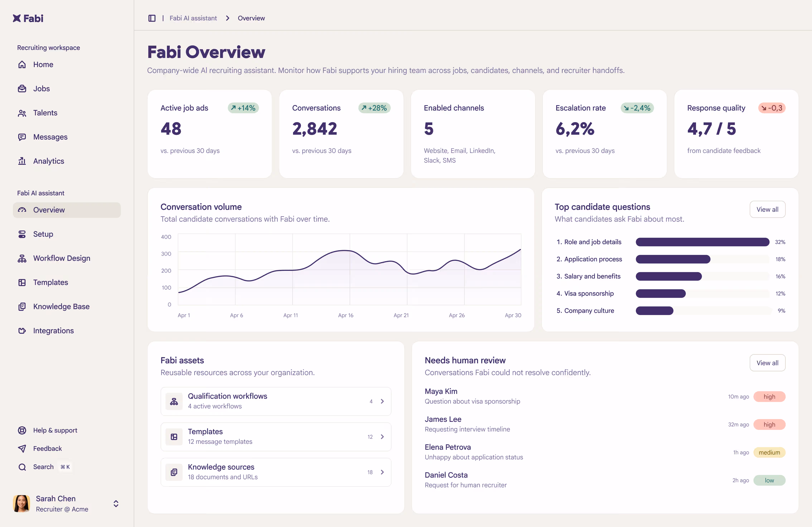Go to Knowledge Base
This screenshot has width=812, height=527.
67,306
